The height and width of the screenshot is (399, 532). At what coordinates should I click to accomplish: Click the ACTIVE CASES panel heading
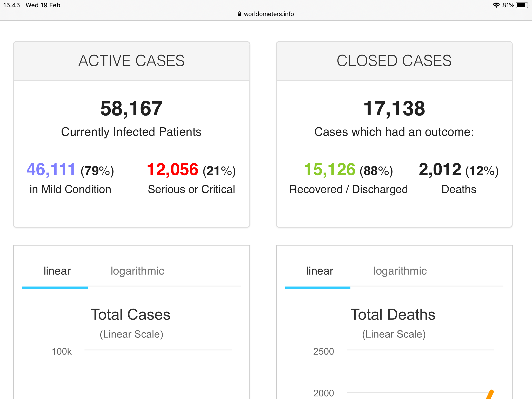(131, 61)
